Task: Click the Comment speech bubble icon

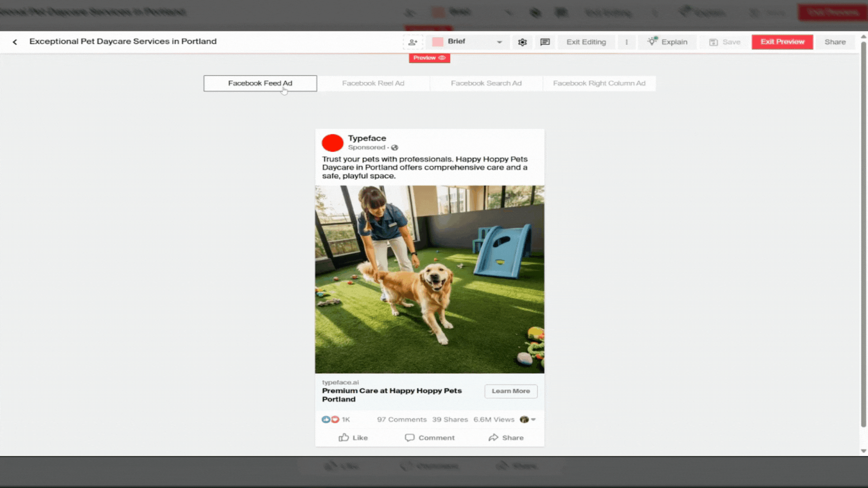Action: tap(409, 437)
